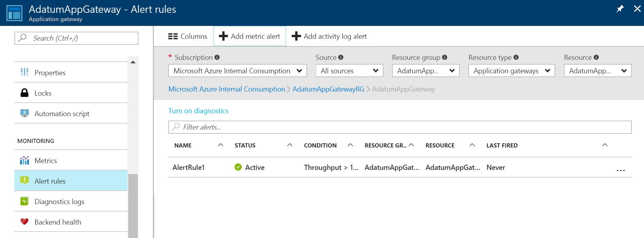Click the Diagnostics logs pulse icon
Viewport: 644px width, 238px height.
24,201
